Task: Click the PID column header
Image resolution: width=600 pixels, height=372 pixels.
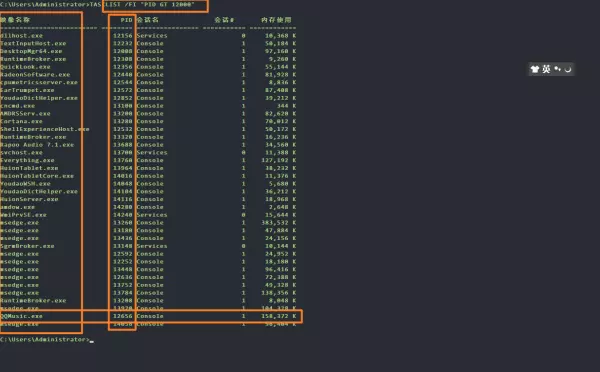Action: (126, 20)
